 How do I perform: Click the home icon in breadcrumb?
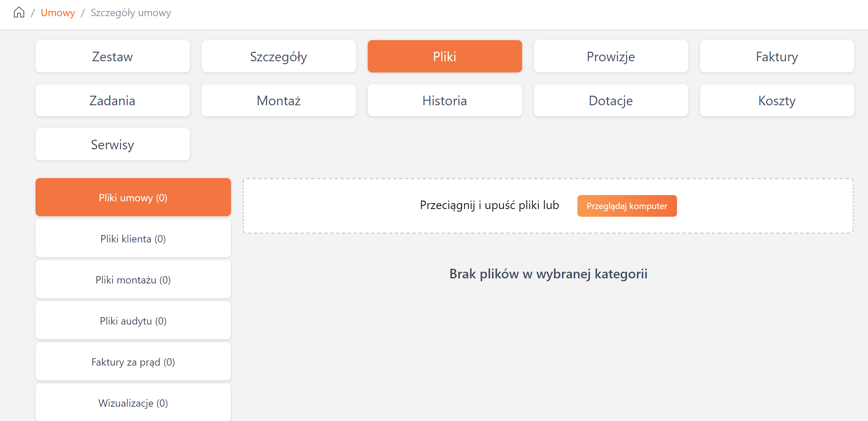pyautogui.click(x=19, y=12)
